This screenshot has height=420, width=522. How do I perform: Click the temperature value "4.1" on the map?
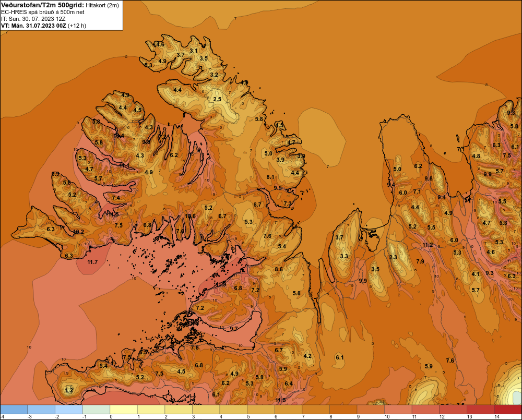pos(476,274)
